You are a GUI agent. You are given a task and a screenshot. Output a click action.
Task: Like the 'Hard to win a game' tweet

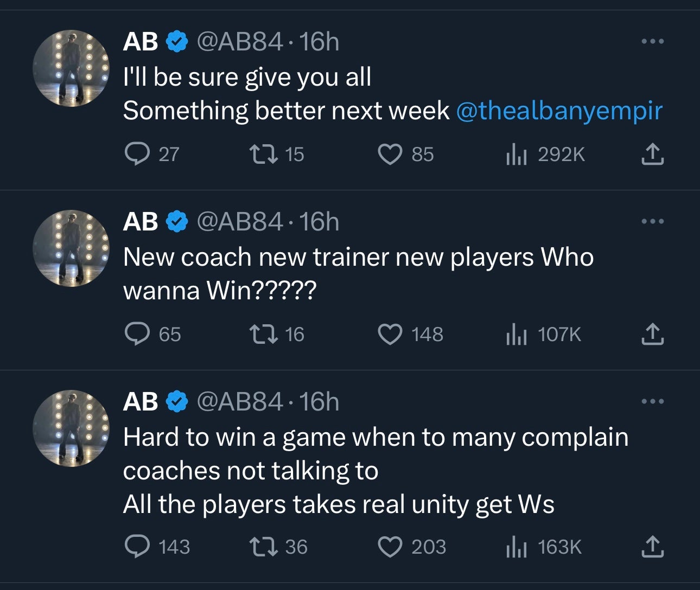point(389,547)
